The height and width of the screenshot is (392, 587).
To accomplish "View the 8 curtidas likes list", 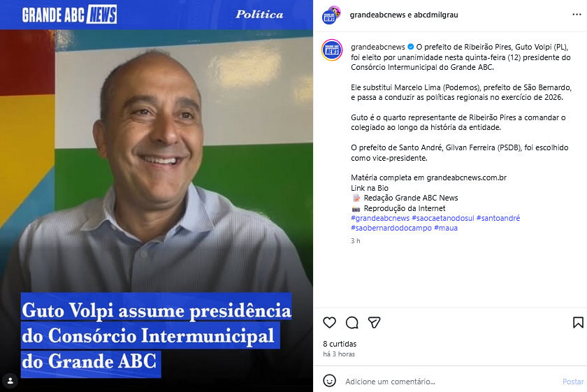I will pyautogui.click(x=340, y=344).
